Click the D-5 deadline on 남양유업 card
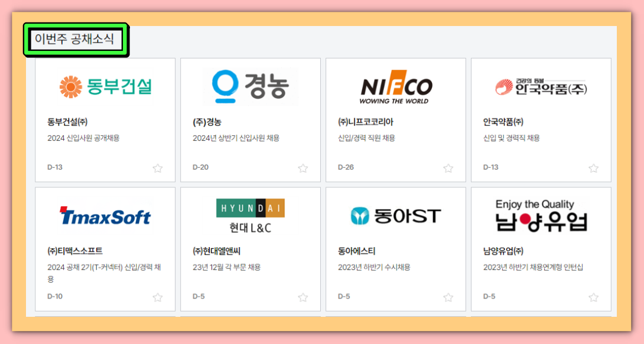Image resolution: width=644 pixels, height=344 pixels. tap(489, 296)
